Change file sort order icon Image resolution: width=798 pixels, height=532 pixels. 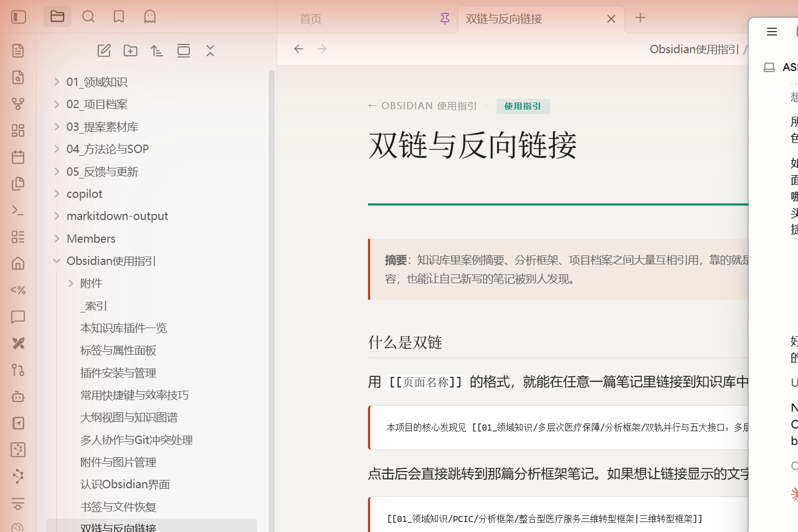point(157,51)
